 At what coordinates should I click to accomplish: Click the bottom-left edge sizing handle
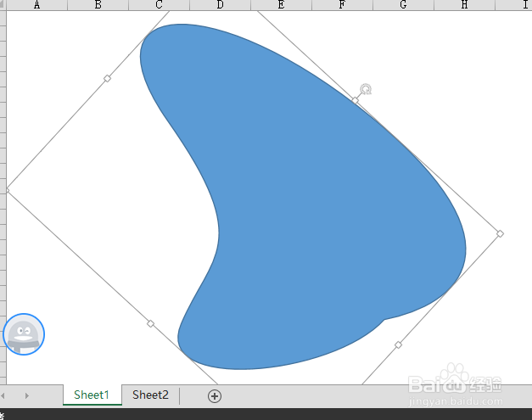[x=151, y=323]
